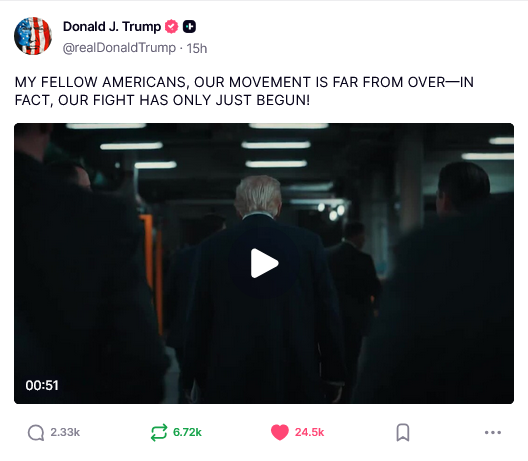Click the flag-painted profile picture
This screenshot has width=528, height=461.
[x=33, y=36]
